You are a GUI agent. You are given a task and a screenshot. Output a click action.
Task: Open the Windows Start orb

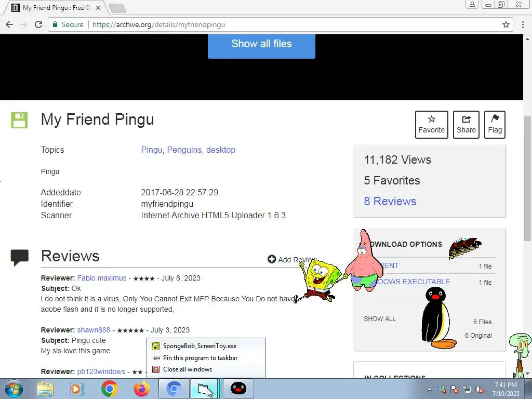coord(14,389)
